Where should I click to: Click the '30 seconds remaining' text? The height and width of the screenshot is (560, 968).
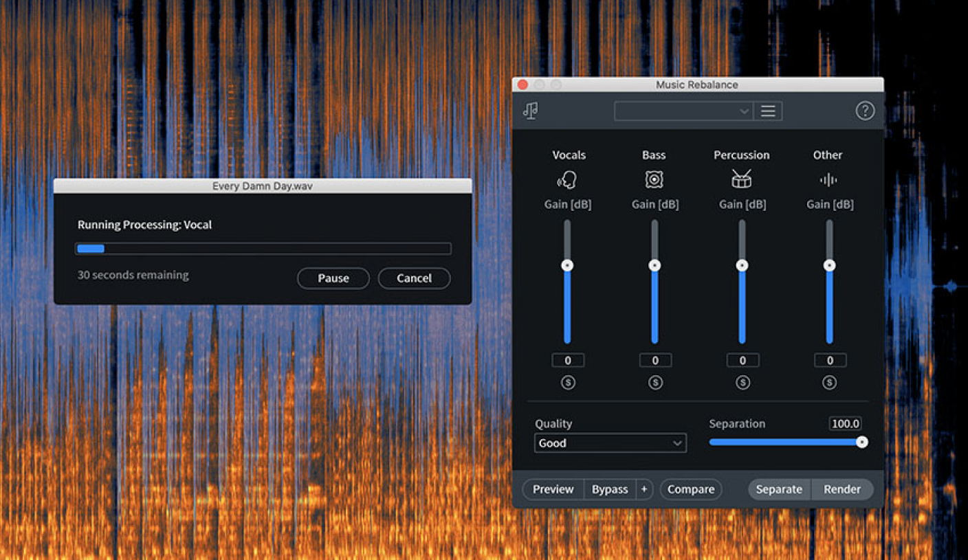click(x=133, y=275)
